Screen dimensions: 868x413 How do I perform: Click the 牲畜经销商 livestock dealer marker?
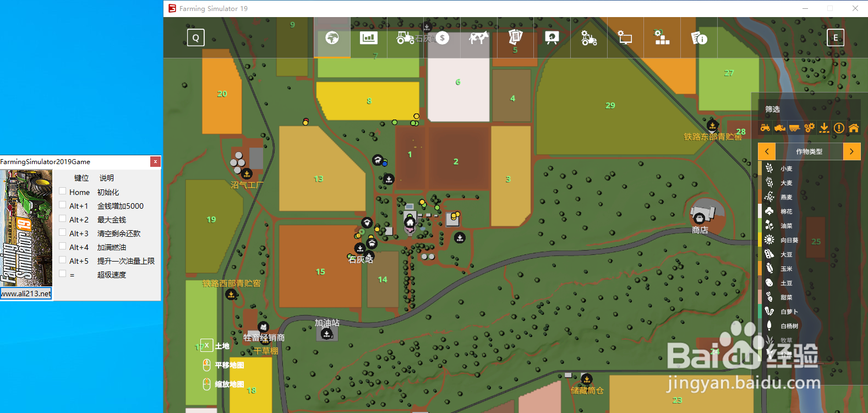tap(263, 327)
